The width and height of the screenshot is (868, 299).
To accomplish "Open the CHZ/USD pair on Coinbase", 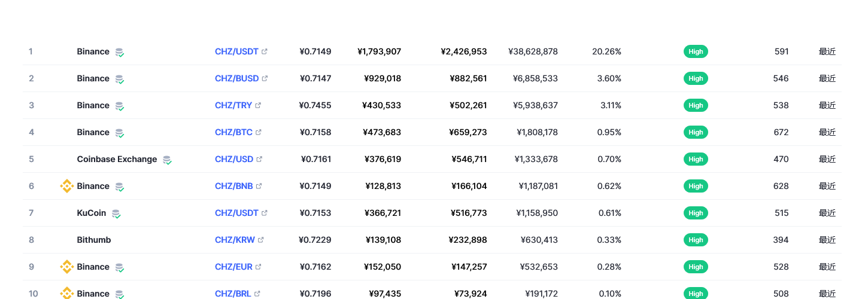I will point(234,159).
